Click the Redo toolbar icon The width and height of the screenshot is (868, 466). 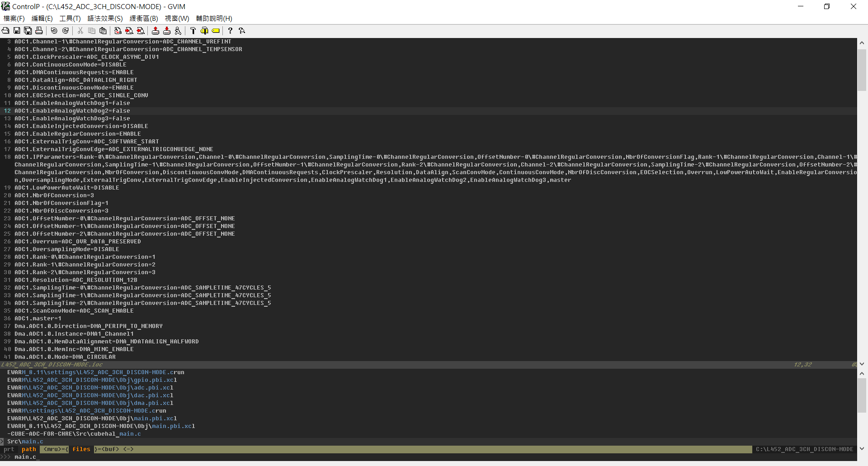66,31
